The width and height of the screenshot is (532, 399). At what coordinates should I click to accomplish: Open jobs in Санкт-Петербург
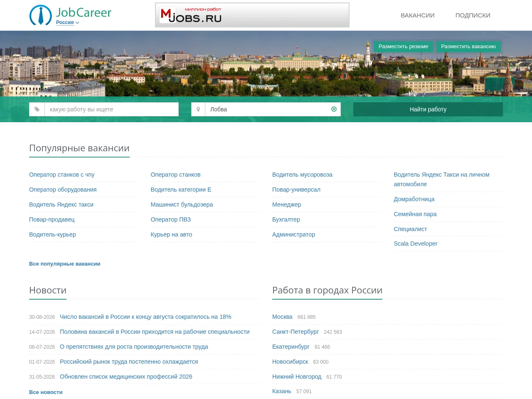pos(296,332)
